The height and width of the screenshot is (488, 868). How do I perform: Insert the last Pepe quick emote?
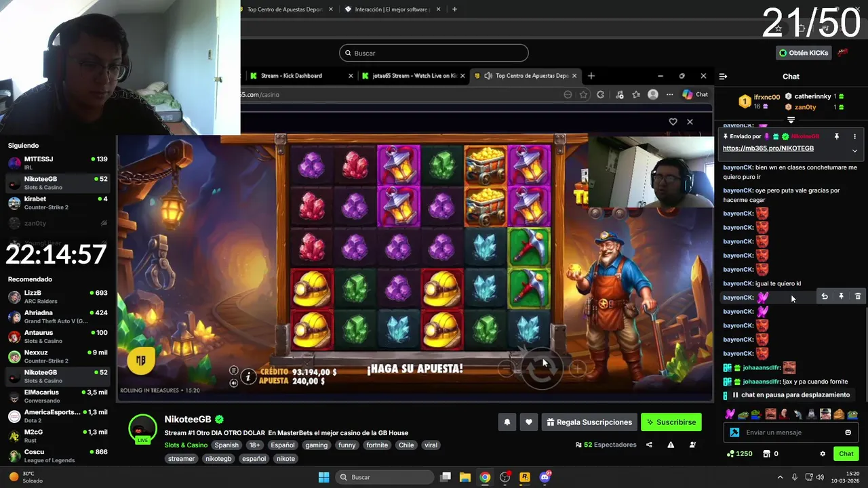(852, 414)
